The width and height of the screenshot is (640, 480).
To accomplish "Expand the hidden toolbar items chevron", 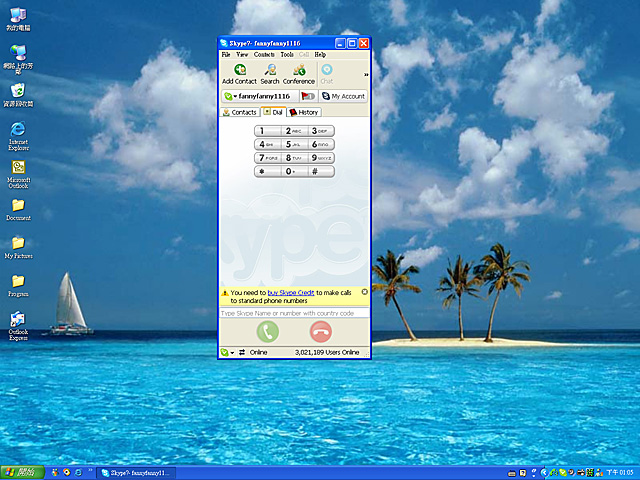I will (x=366, y=75).
